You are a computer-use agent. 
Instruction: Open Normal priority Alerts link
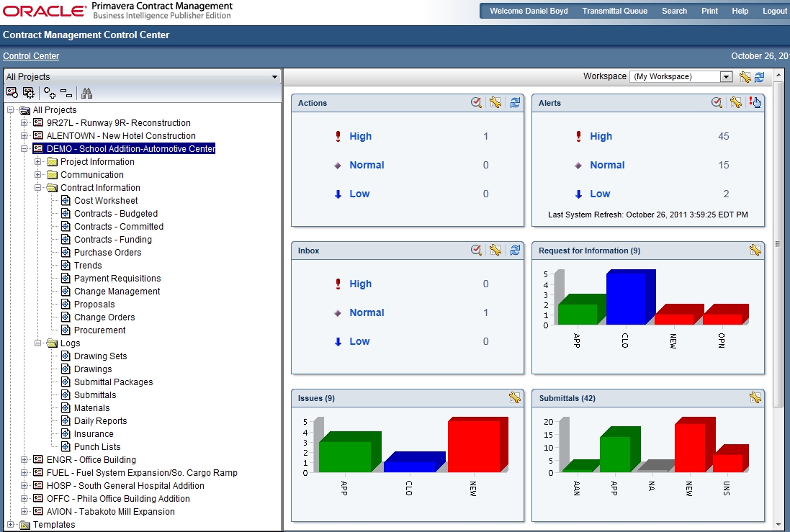607,165
